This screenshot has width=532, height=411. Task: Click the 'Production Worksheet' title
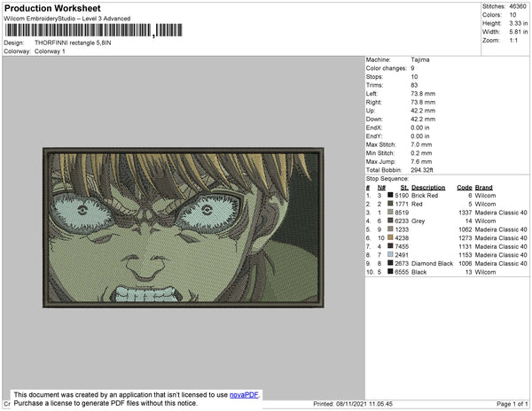(52, 9)
